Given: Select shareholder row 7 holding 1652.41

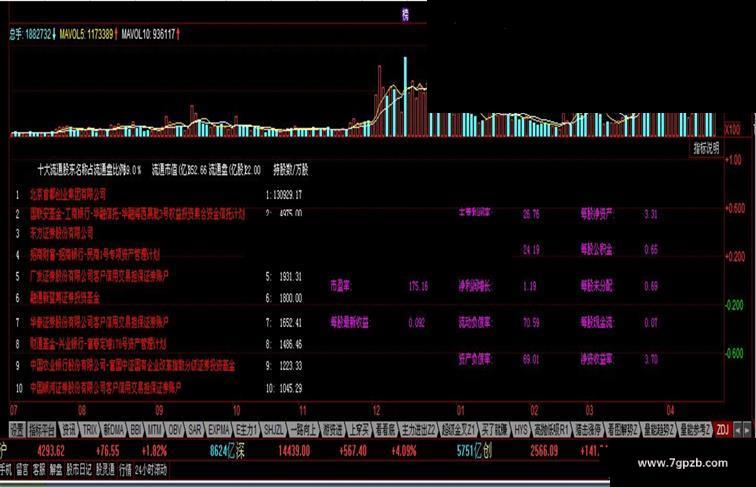Looking at the screenshot, I should tap(159, 322).
